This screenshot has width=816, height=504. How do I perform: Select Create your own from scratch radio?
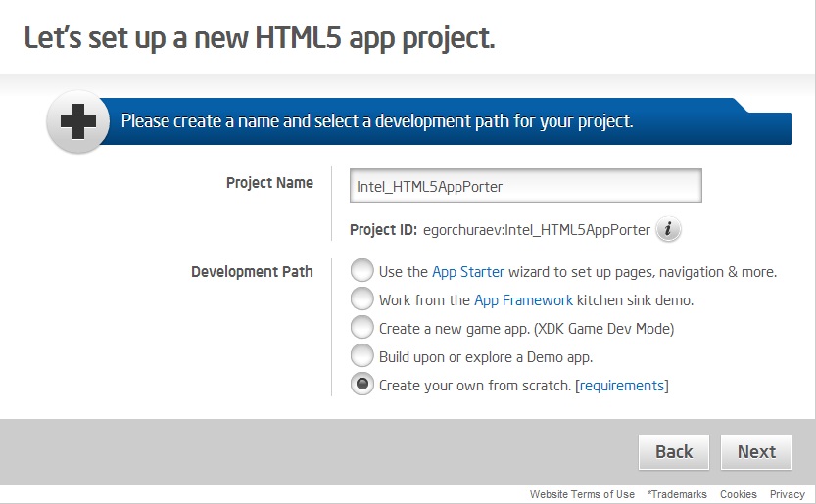(361, 385)
